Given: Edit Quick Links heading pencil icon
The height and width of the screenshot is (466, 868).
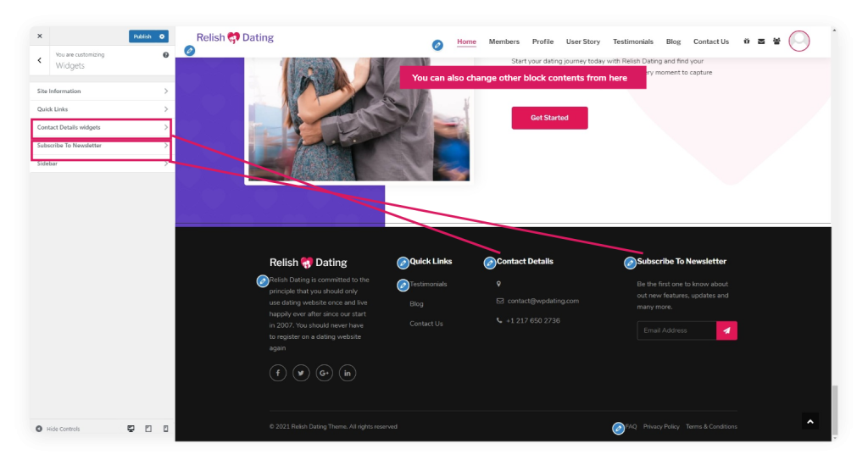Looking at the screenshot, I should [403, 263].
